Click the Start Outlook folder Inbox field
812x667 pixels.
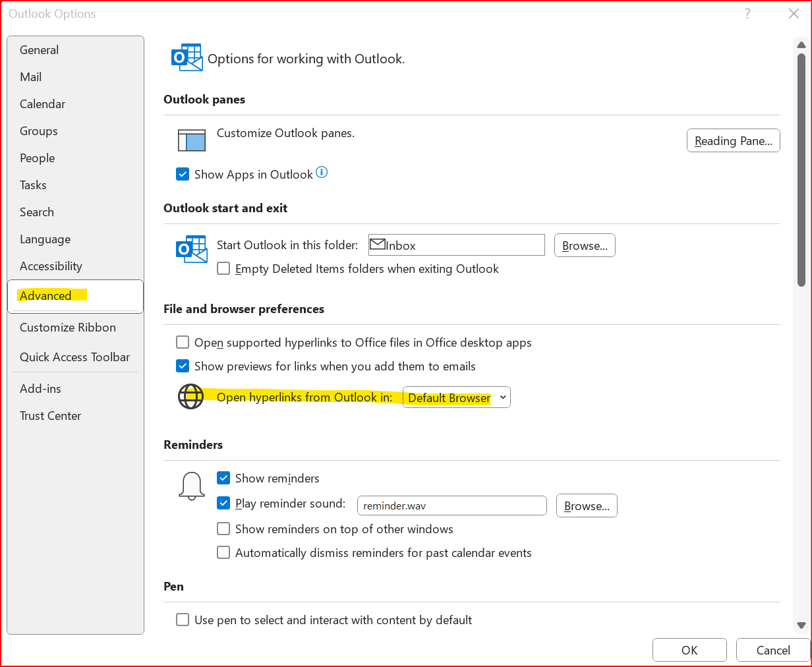(x=457, y=245)
